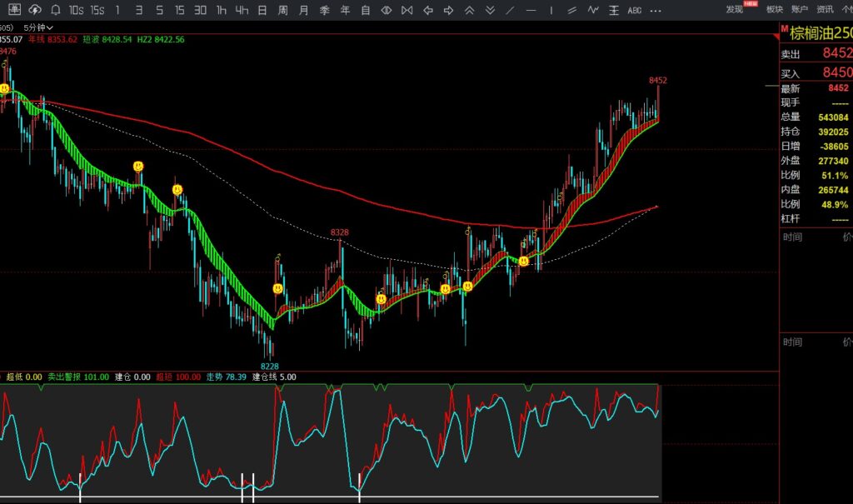Select the 3-minute period
853x504 pixels.
[139, 10]
